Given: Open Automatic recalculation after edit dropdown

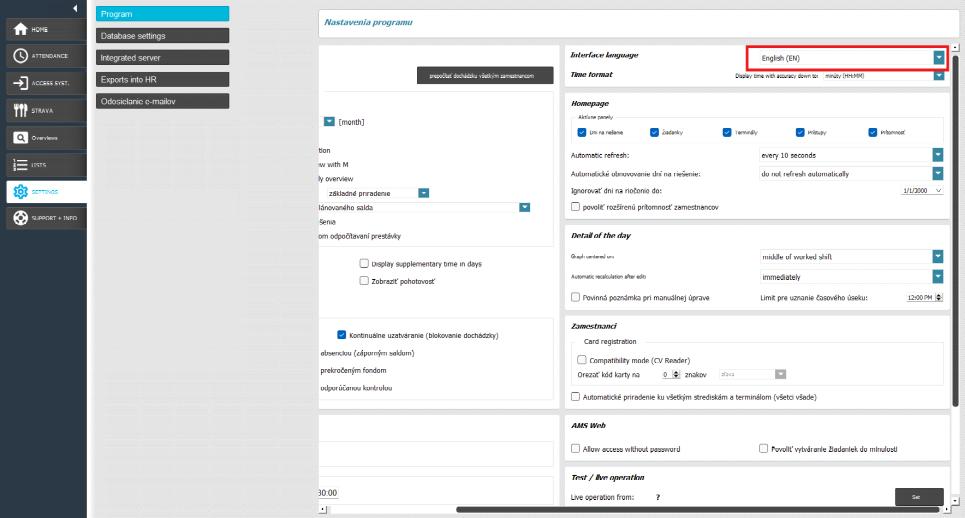Looking at the screenshot, I should tap(938, 275).
